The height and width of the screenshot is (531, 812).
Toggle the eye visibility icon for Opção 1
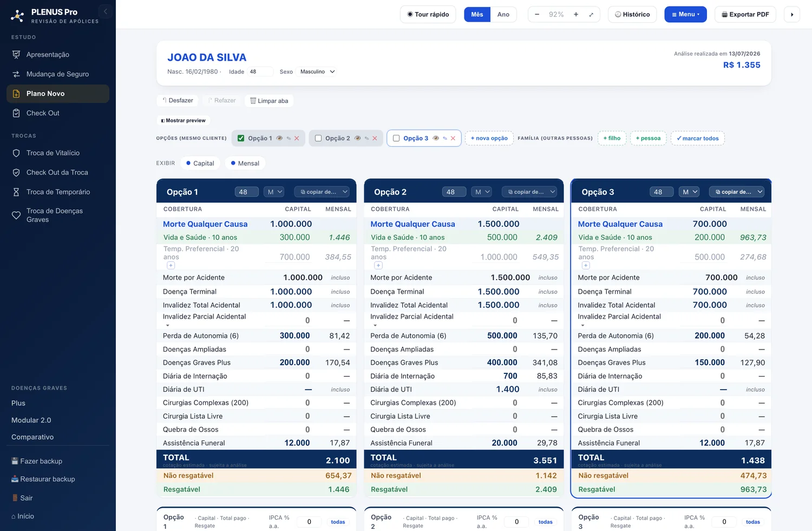coord(279,138)
